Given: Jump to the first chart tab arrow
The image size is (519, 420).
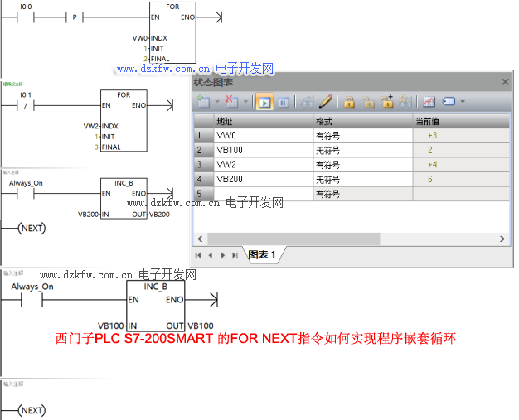Looking at the screenshot, I should (199, 255).
